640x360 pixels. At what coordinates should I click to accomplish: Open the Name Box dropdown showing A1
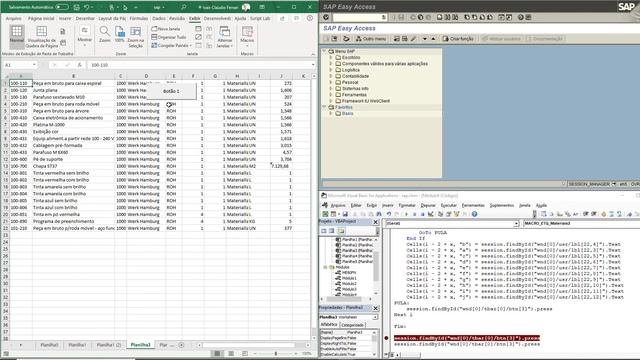tap(34, 65)
